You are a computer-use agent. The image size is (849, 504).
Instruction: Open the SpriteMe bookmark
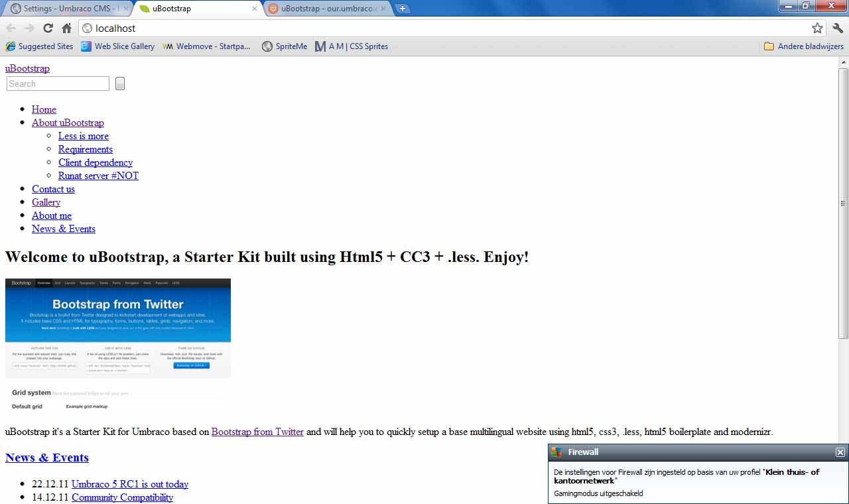pos(285,46)
